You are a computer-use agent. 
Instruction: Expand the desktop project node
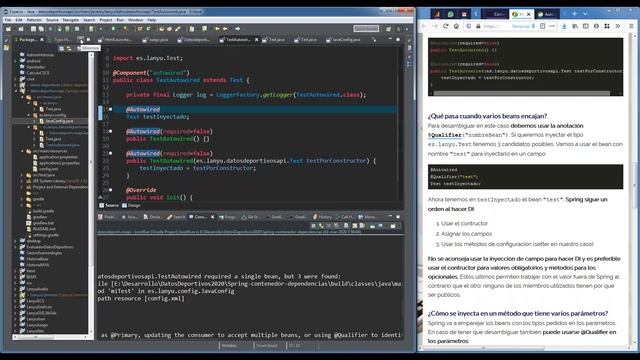click(16, 241)
